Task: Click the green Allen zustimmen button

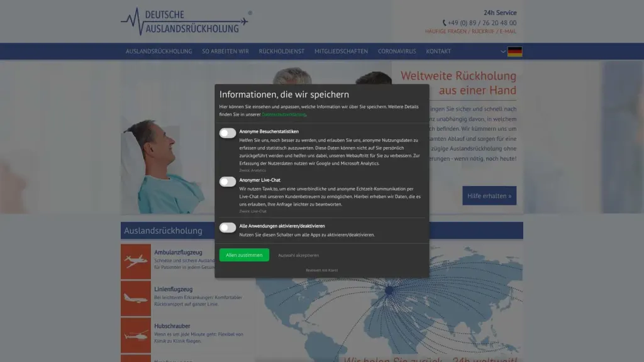Action: (x=244, y=255)
